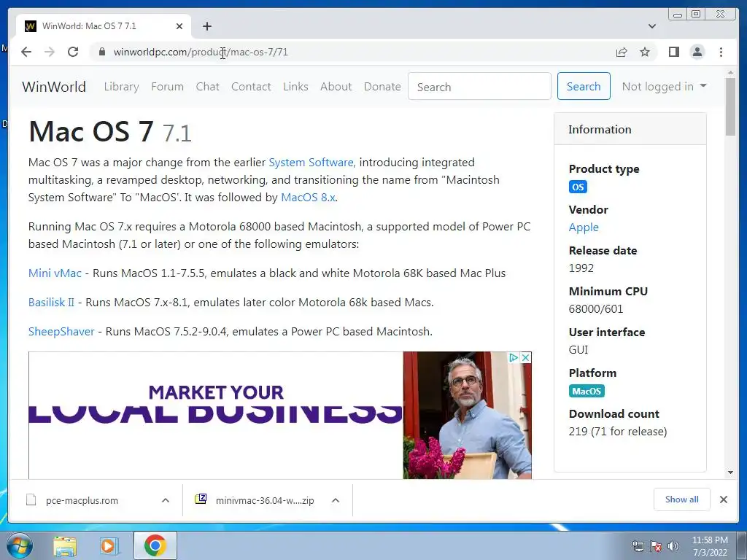Viewport: 747px width, 560px height.
Task: Open the Library nav item
Action: 122,87
